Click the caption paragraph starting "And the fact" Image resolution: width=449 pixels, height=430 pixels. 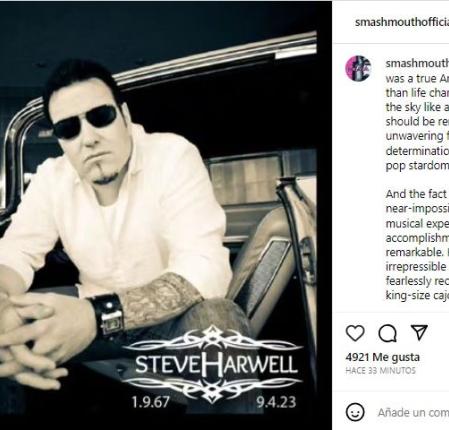(x=417, y=245)
